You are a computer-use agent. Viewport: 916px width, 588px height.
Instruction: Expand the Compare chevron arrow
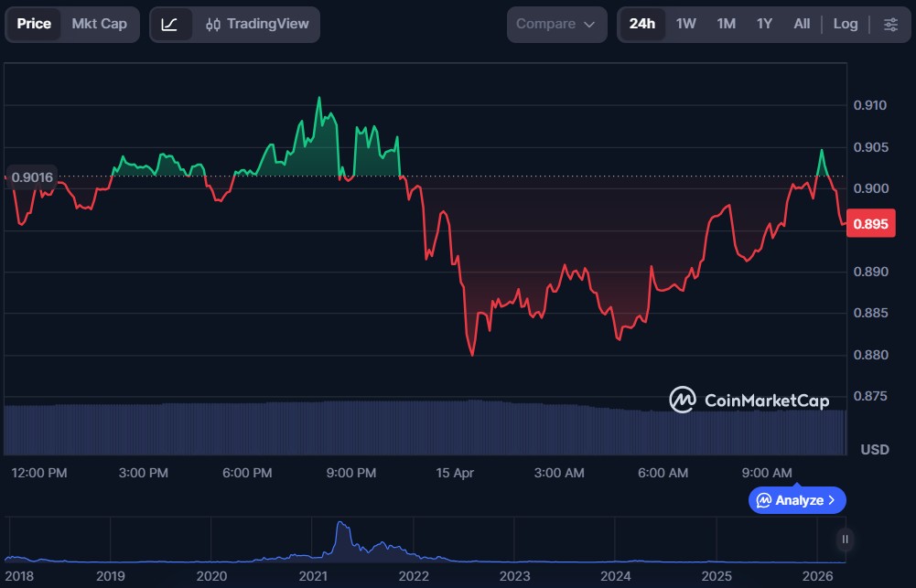tap(589, 25)
